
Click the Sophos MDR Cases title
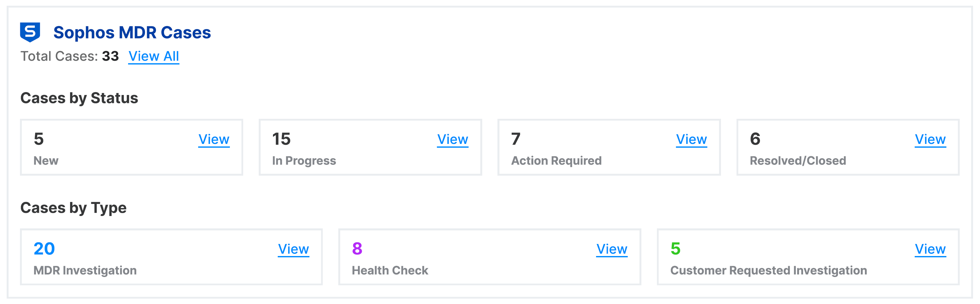click(x=132, y=33)
